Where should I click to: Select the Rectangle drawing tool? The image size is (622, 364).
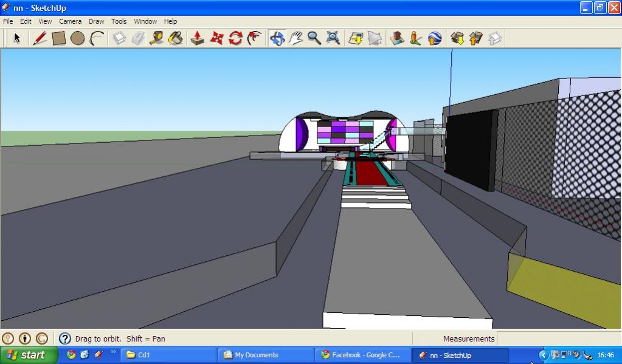(x=59, y=38)
